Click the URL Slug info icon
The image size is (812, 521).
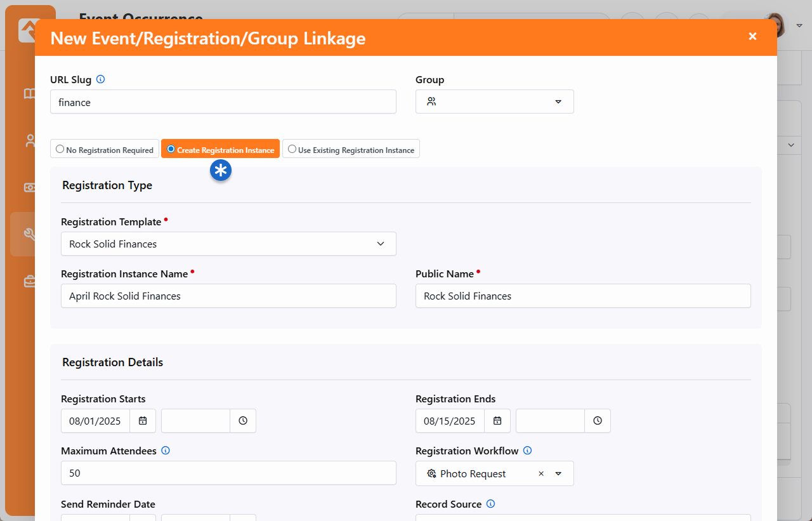100,80
